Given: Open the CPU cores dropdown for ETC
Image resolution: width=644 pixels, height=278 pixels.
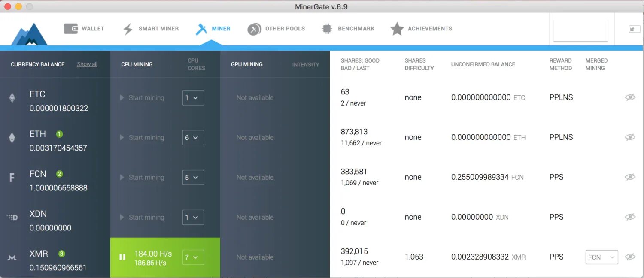Looking at the screenshot, I should (x=193, y=98).
